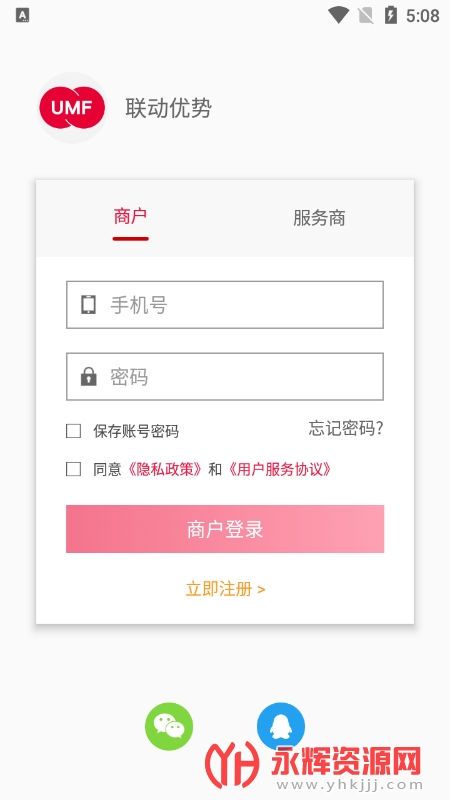Tap the lock icon in 密码 field
Image resolution: width=450 pixels, height=800 pixels.
[x=88, y=377]
